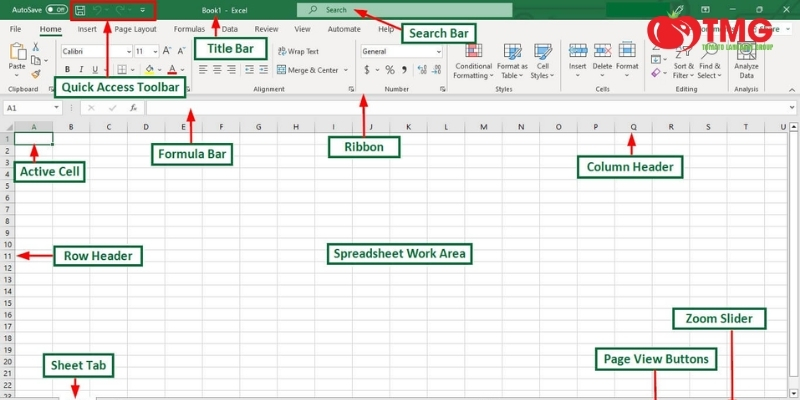The width and height of the screenshot is (800, 400).
Task: Open the font size 11 dropdown
Action: 155,51
